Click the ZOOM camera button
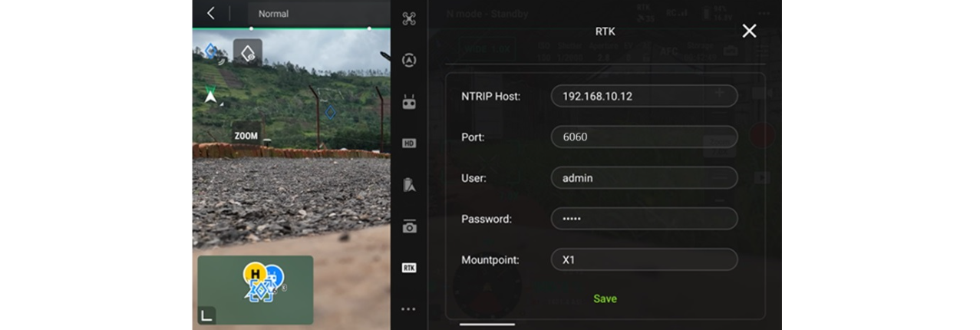Image resolution: width=980 pixels, height=330 pixels. click(246, 136)
